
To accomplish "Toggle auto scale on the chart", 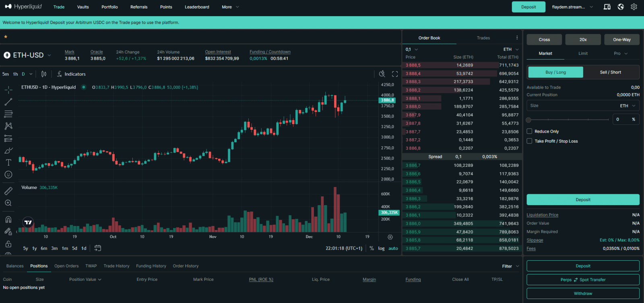I will 393,249.
